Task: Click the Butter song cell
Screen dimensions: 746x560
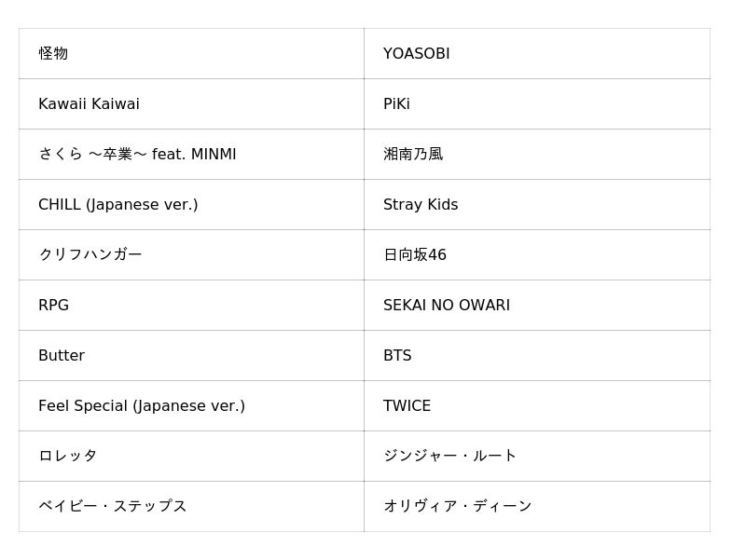Action: point(62,356)
